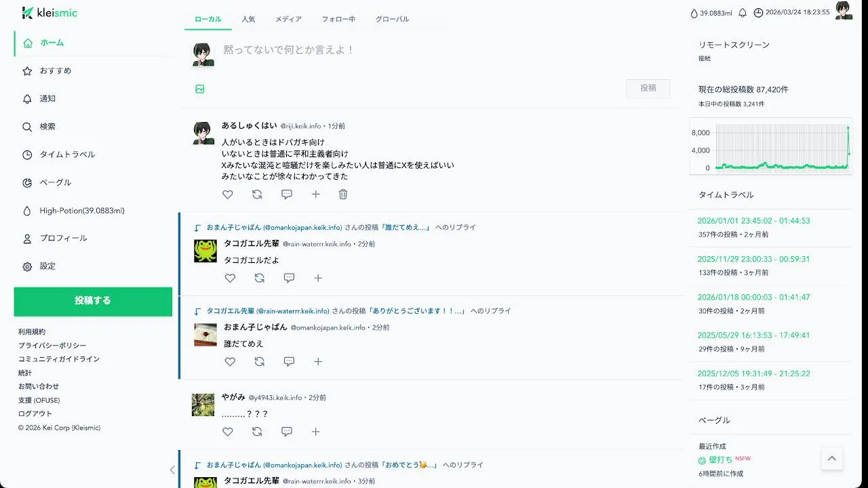
Task: Click the green 投稿する button
Action: (x=93, y=302)
